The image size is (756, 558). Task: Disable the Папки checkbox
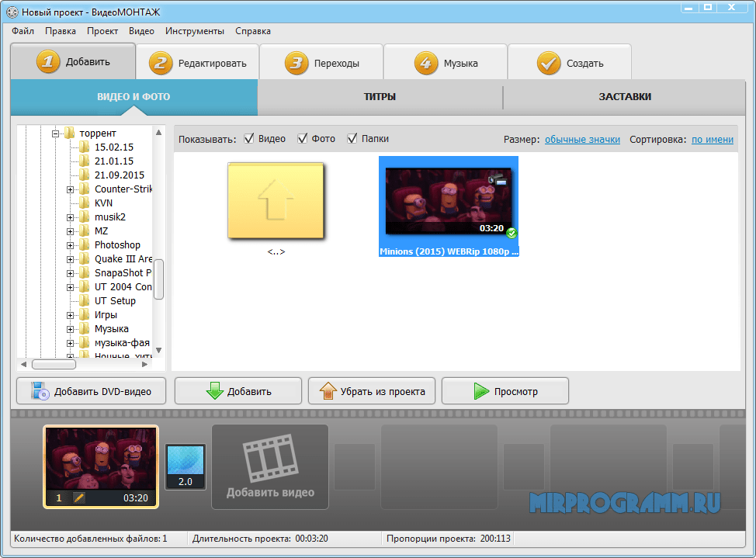tap(352, 139)
